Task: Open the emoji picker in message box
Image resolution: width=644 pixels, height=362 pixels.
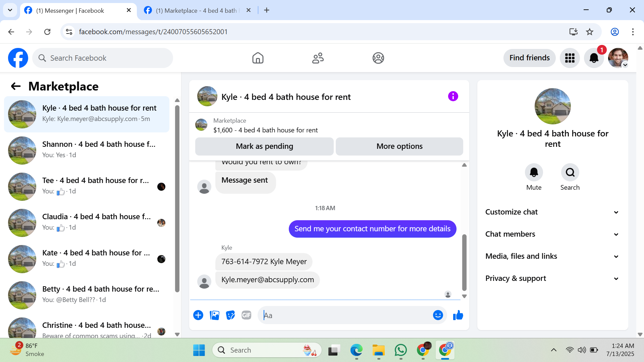Action: click(438, 315)
